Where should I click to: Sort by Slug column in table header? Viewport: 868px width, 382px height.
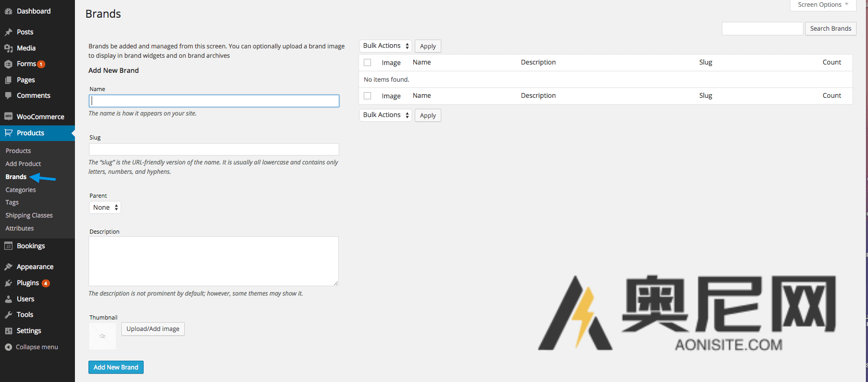pyautogui.click(x=706, y=62)
